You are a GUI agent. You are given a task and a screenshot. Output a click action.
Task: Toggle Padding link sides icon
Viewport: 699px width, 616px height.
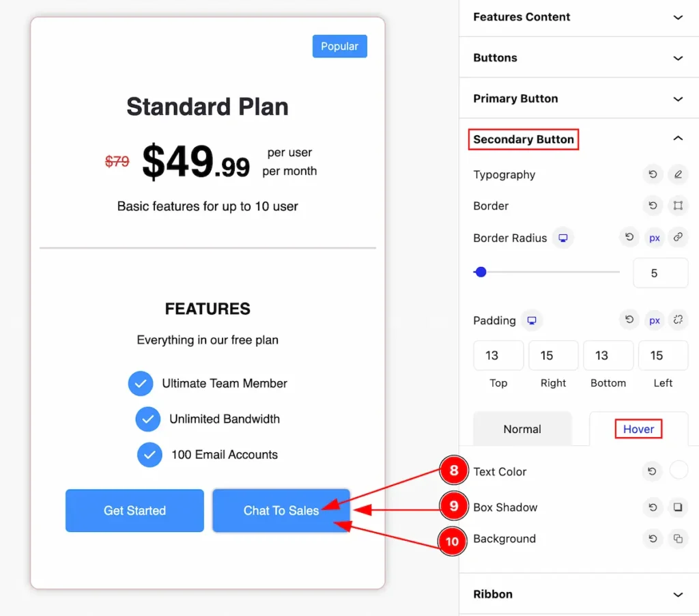[x=678, y=320]
